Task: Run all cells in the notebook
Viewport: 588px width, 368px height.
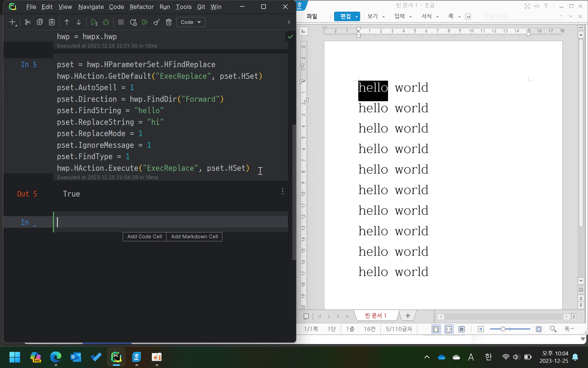Action: [x=145, y=22]
